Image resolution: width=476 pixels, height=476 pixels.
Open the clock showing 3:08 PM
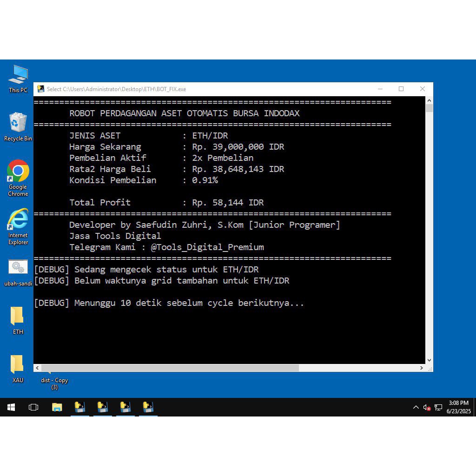pos(458,407)
